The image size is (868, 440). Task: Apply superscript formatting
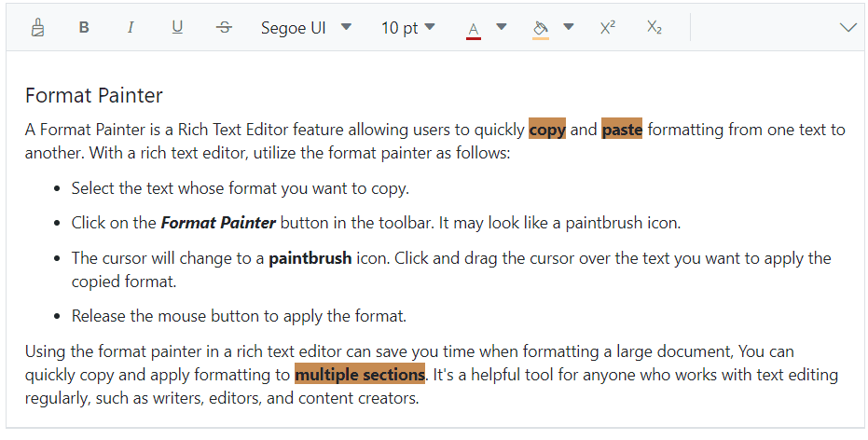click(x=608, y=28)
